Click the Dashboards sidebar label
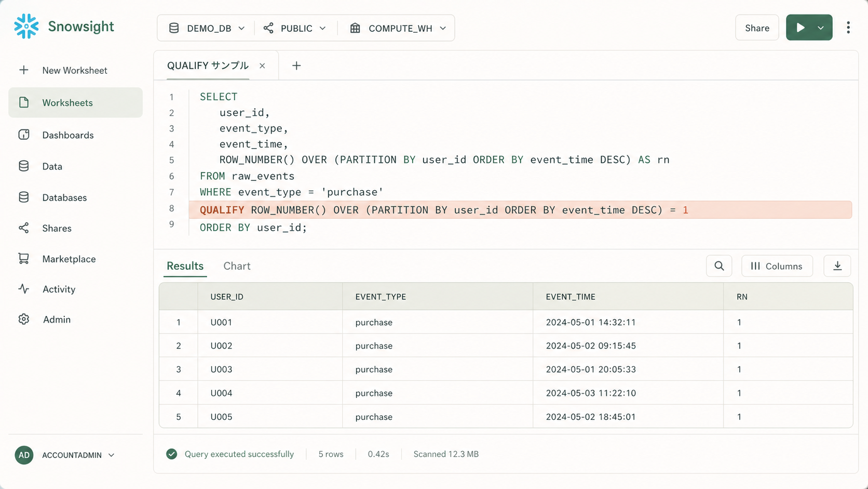The height and width of the screenshot is (489, 868). click(x=68, y=135)
